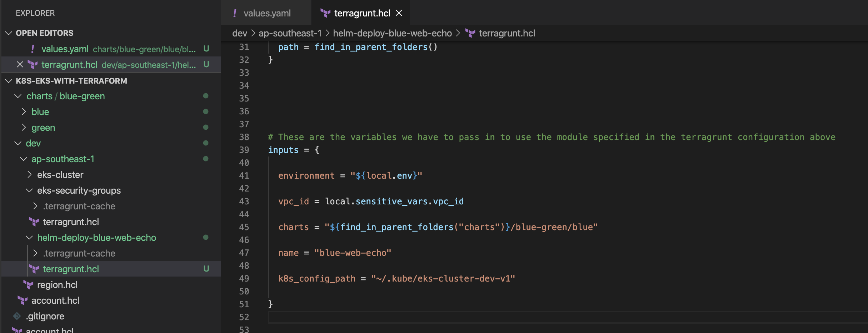Viewport: 868px width, 333px height.
Task: Collapse the OPEN EDITORS section
Action: pos(9,33)
